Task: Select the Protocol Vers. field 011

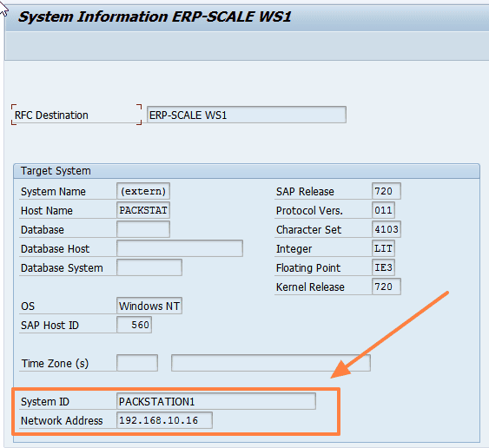Action: click(383, 210)
